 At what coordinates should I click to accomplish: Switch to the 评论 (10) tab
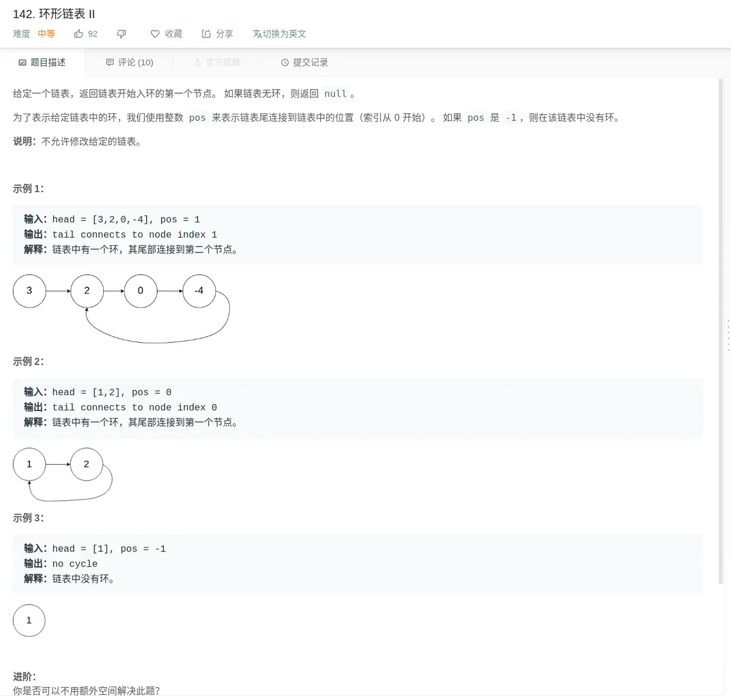pyautogui.click(x=130, y=63)
